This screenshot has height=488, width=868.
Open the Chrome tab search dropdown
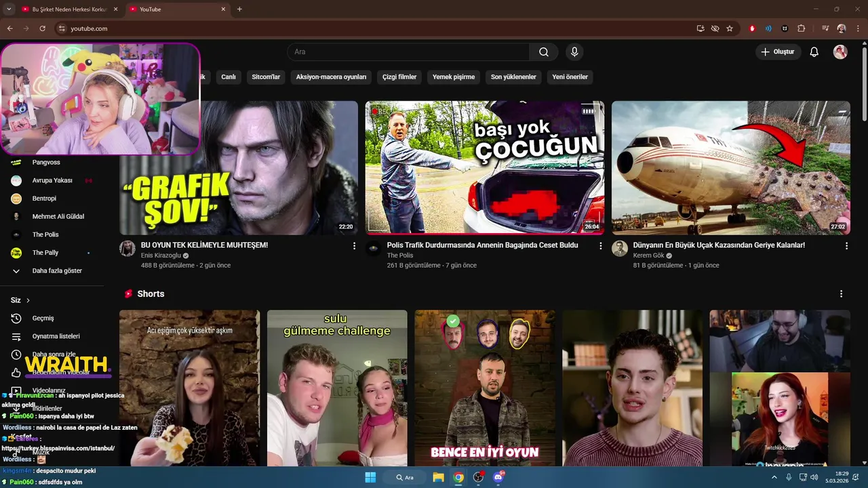[9, 9]
